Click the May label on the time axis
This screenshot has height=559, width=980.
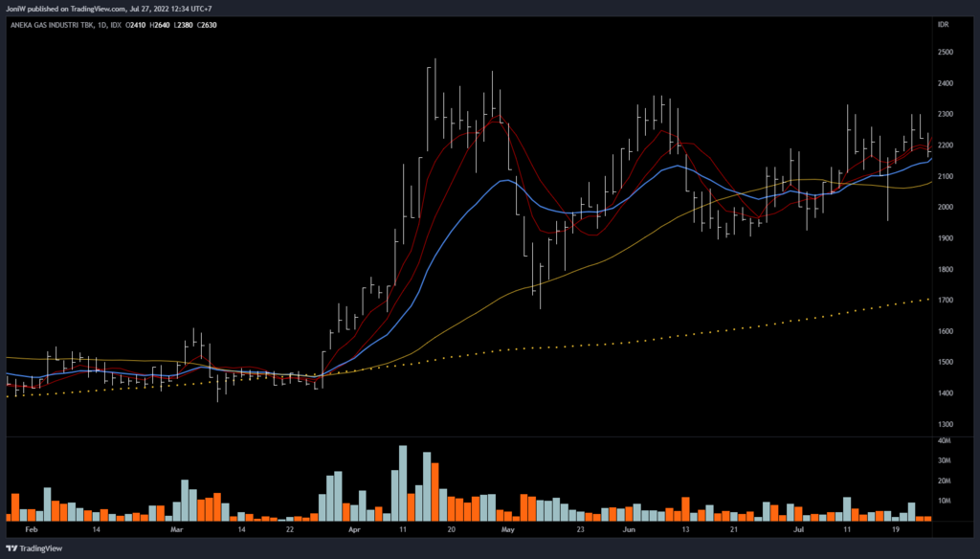tap(508, 528)
